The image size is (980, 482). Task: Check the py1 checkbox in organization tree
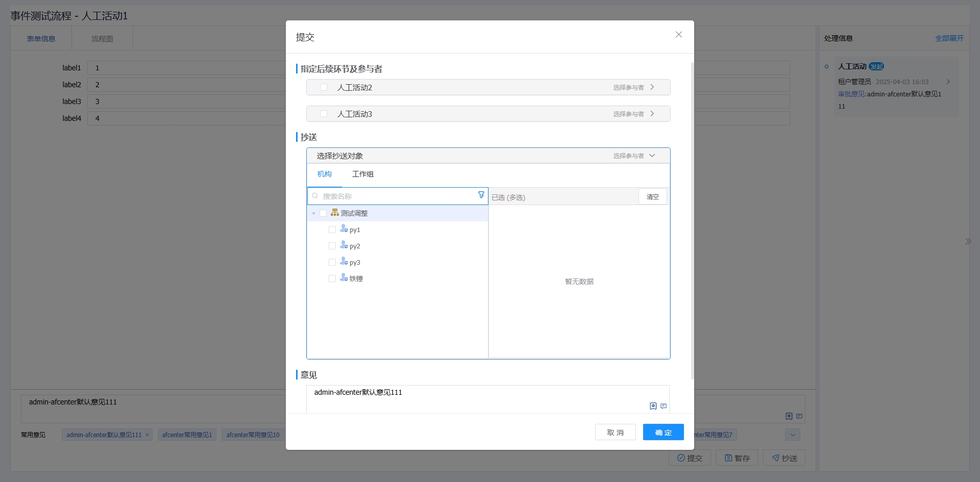[333, 229]
